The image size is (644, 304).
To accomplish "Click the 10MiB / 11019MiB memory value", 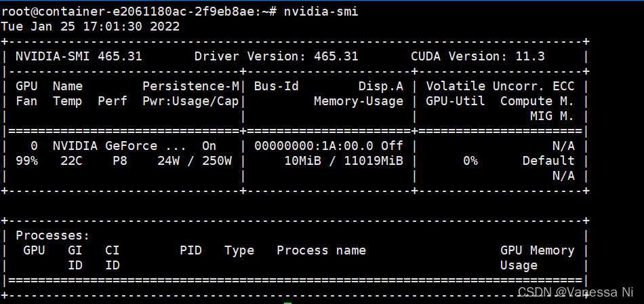I will pos(344,161).
